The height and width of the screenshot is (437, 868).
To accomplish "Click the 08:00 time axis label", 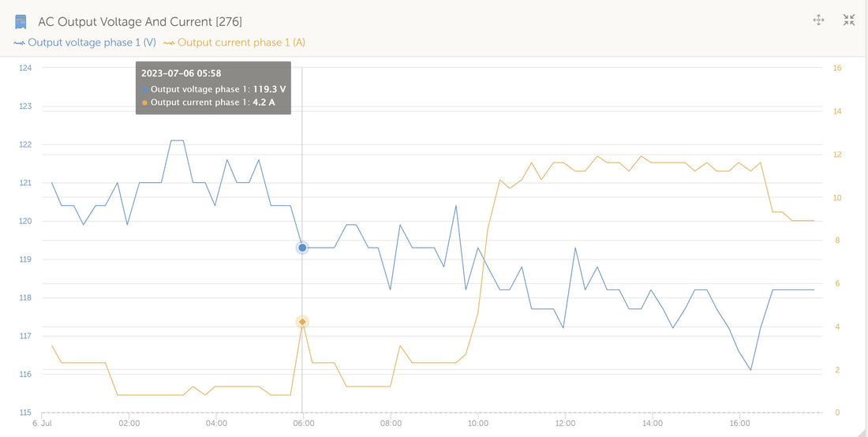I will coord(391,423).
